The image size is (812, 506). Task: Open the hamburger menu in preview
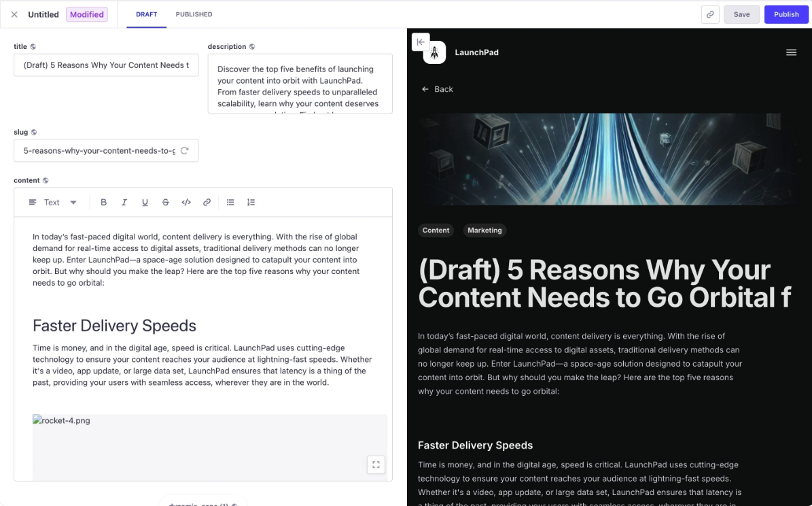(791, 52)
